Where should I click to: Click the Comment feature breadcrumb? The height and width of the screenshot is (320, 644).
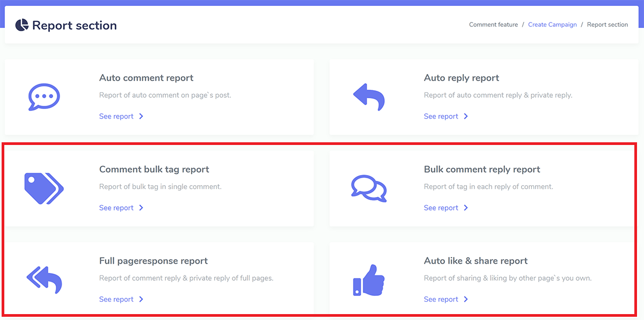coord(494,25)
